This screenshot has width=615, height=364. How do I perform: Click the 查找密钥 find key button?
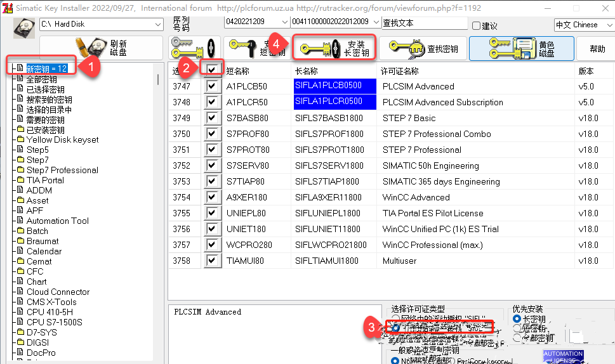423,49
